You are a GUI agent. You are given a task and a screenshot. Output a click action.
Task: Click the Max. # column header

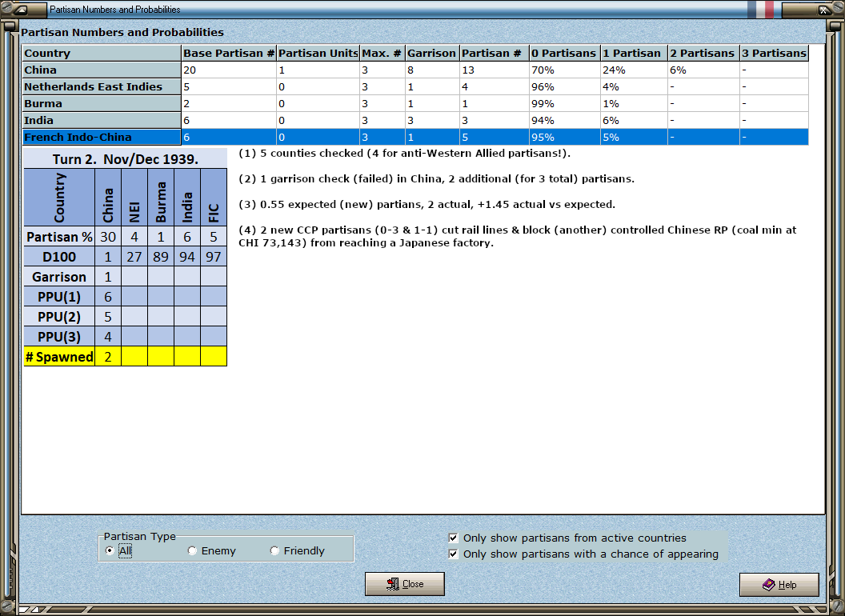(382, 53)
